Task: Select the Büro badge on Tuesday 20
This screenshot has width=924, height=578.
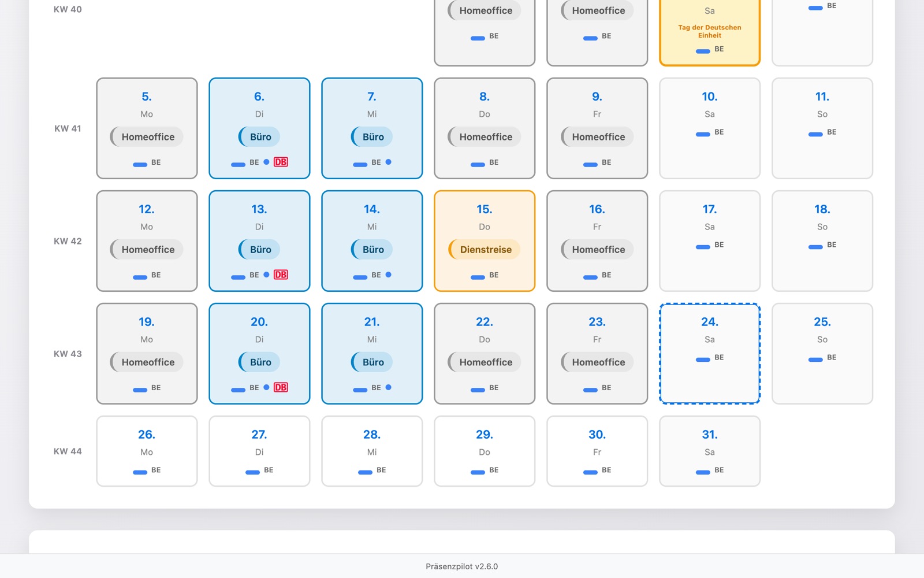Action: pyautogui.click(x=259, y=362)
